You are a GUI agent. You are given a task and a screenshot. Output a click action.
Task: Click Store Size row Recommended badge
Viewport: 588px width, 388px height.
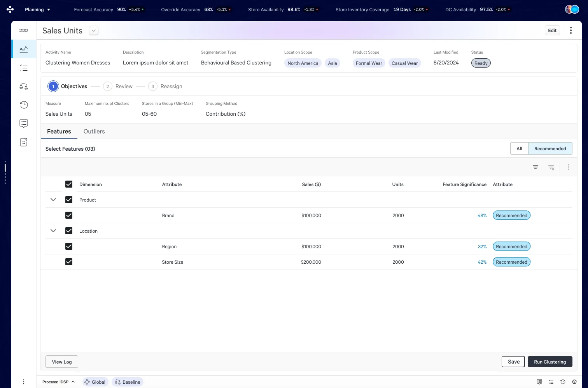click(511, 262)
